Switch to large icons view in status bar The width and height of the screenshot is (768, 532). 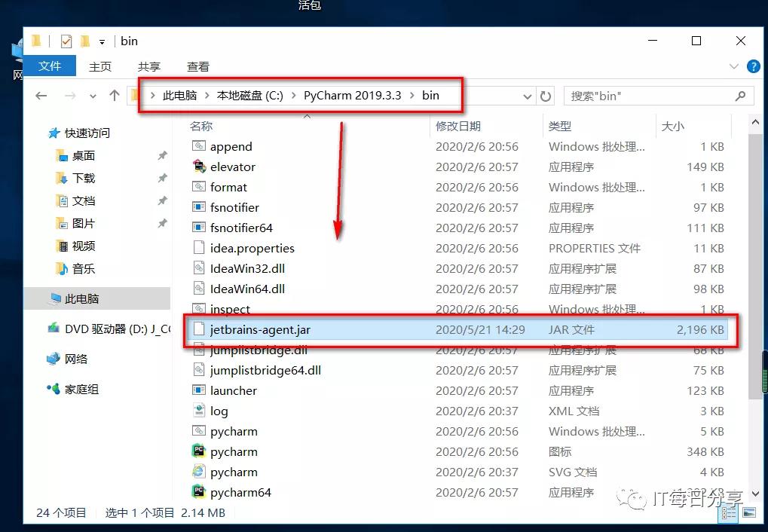pos(748,513)
